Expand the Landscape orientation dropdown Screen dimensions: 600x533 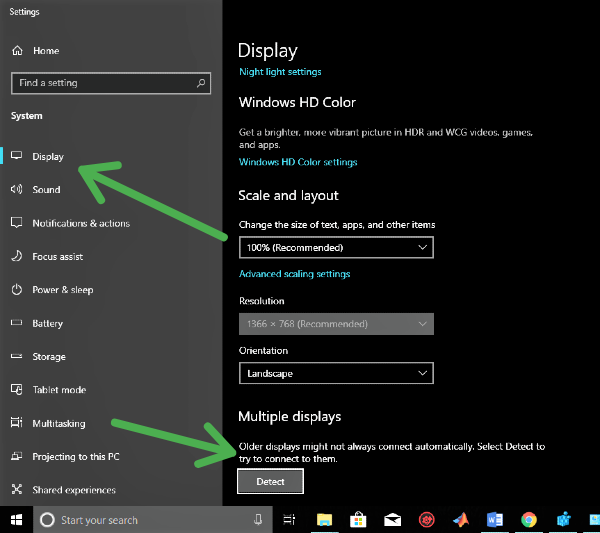(x=336, y=373)
